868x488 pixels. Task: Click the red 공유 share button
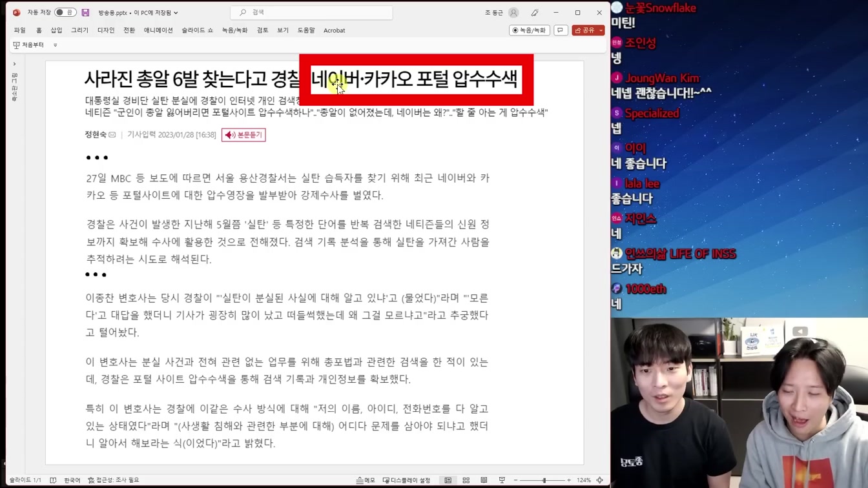click(584, 30)
